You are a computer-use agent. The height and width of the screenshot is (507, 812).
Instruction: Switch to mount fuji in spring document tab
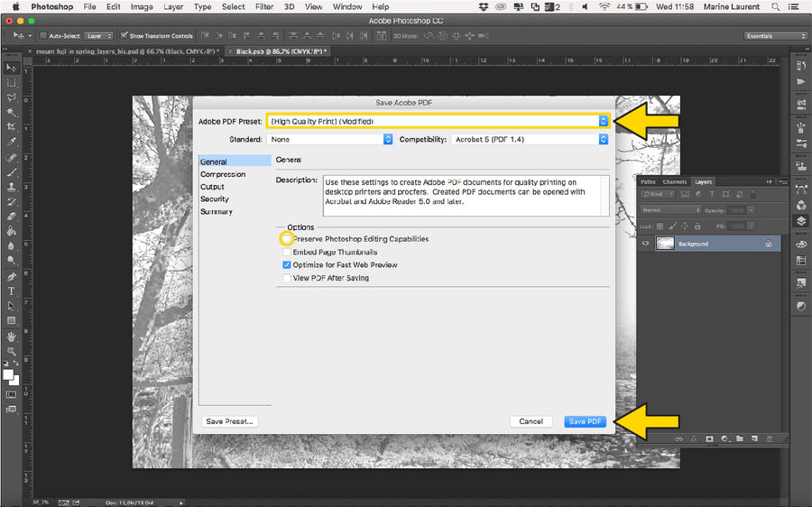(127, 51)
